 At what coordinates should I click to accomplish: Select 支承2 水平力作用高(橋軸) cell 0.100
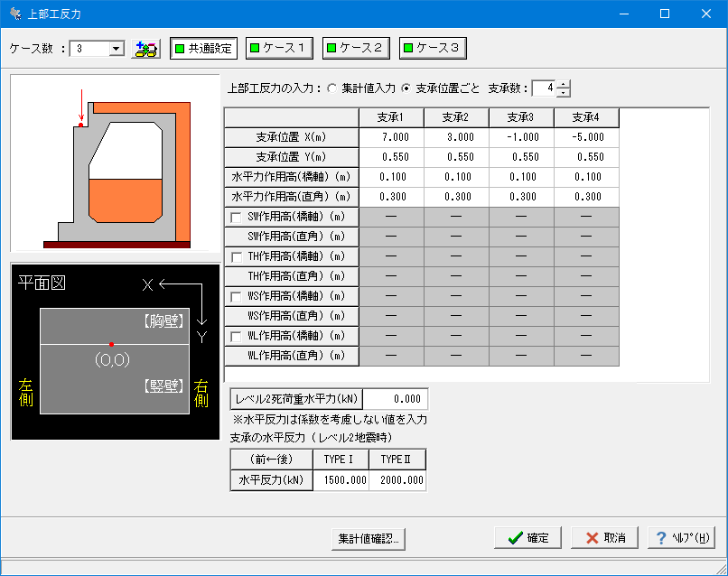456,177
